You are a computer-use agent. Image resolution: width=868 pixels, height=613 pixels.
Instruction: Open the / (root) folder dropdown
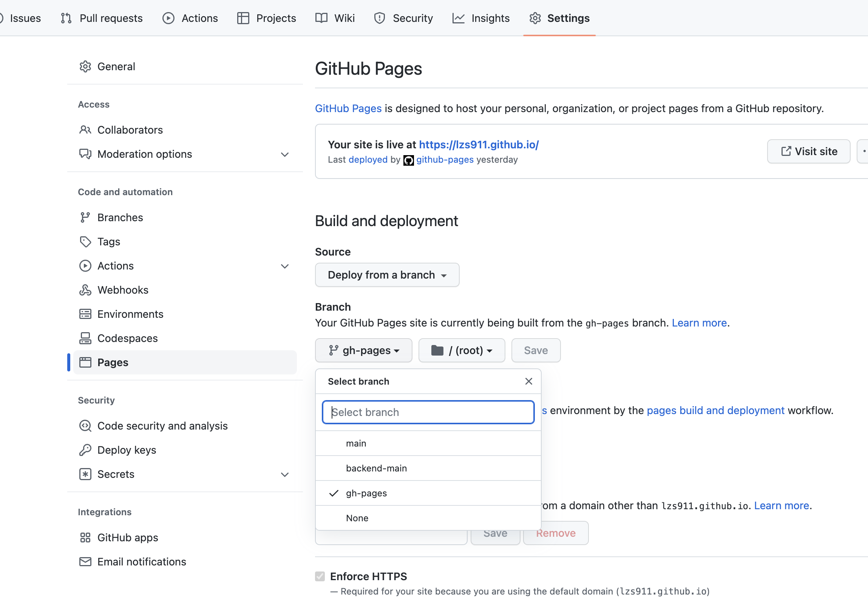coord(462,351)
